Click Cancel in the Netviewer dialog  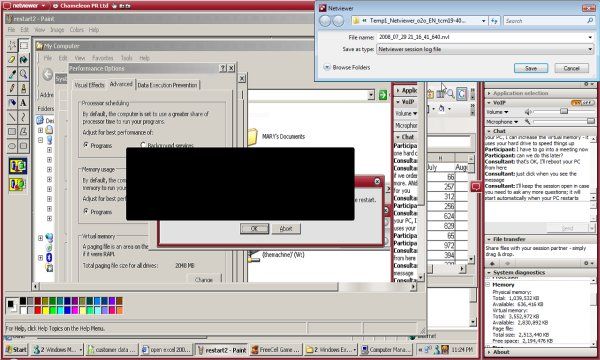point(571,68)
